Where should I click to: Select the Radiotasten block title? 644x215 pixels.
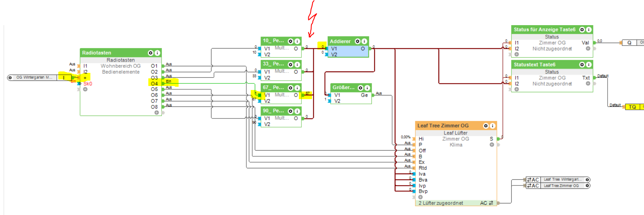pyautogui.click(x=97, y=53)
